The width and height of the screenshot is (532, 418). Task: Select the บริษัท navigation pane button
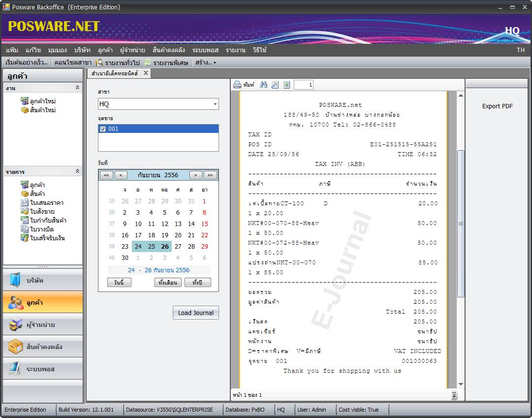[43, 280]
